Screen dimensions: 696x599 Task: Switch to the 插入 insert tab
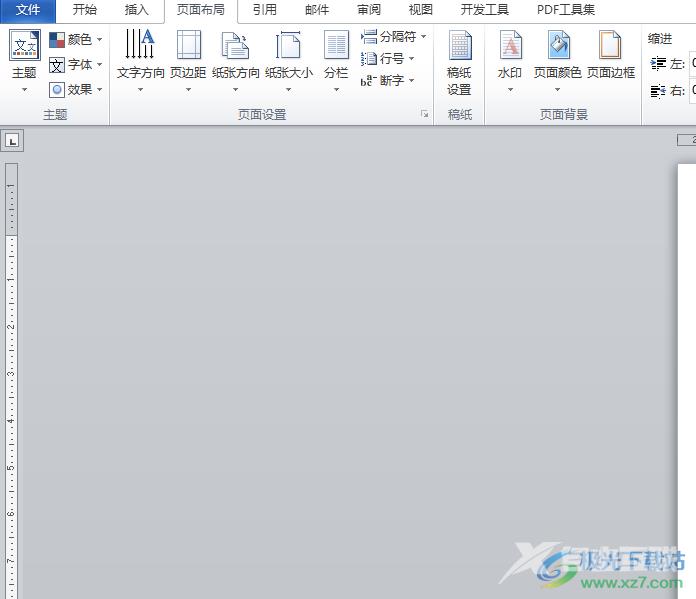[137, 10]
